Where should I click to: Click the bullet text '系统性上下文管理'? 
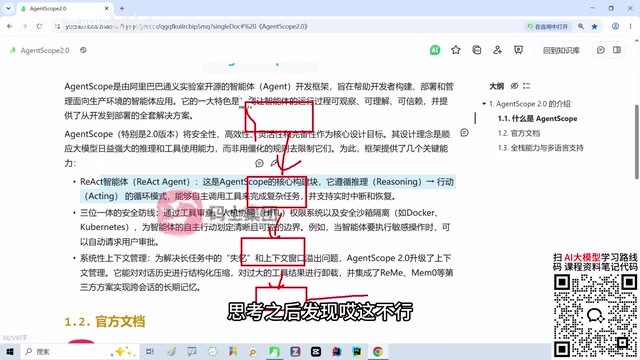(113, 258)
